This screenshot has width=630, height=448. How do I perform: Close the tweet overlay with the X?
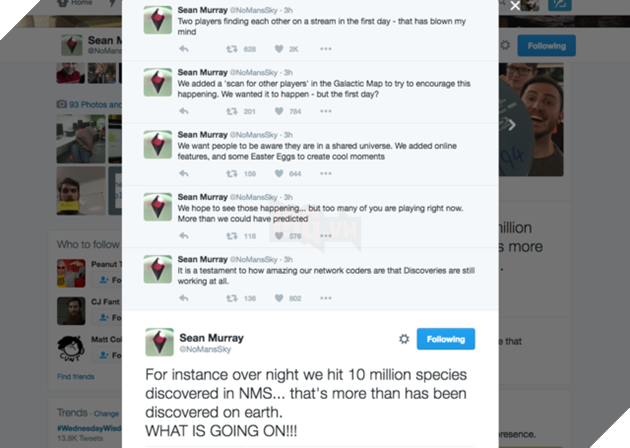pos(515,6)
